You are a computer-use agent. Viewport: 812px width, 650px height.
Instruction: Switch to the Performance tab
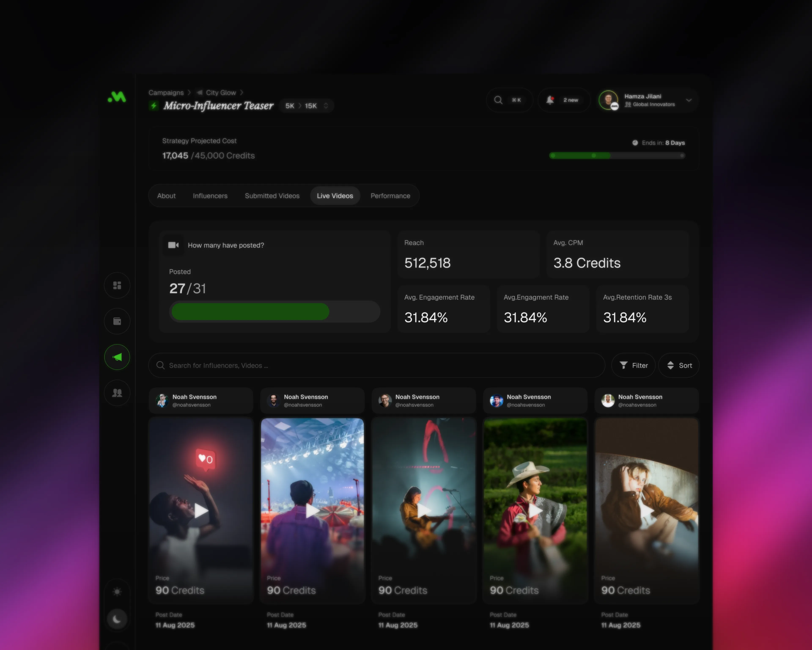[x=390, y=196]
